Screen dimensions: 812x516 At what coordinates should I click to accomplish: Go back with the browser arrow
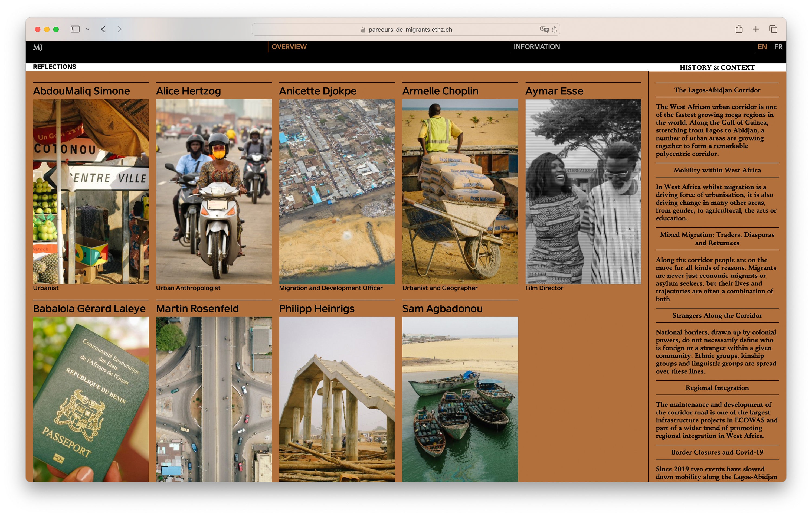103,29
